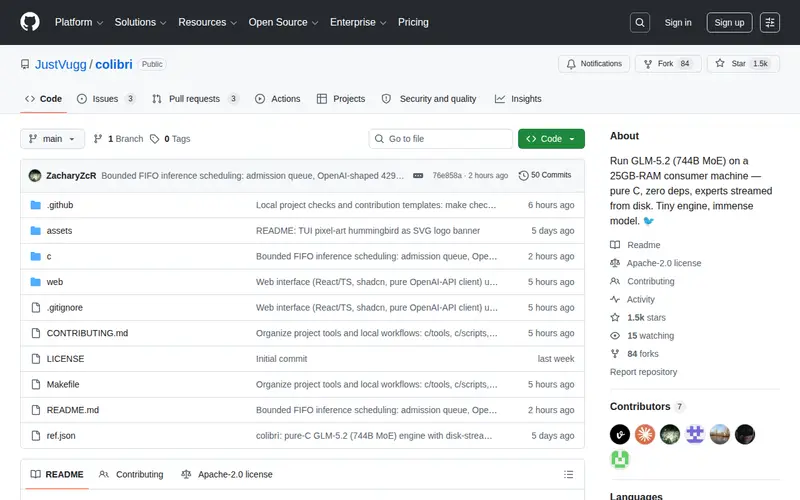The image size is (800, 500).
Task: Select Apache-2.0 license tab below file list
Action: pos(227,474)
